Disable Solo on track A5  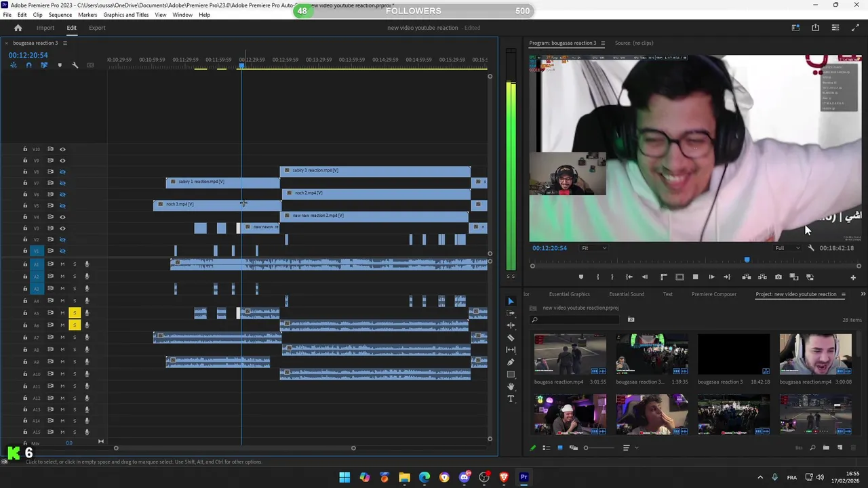tap(75, 313)
